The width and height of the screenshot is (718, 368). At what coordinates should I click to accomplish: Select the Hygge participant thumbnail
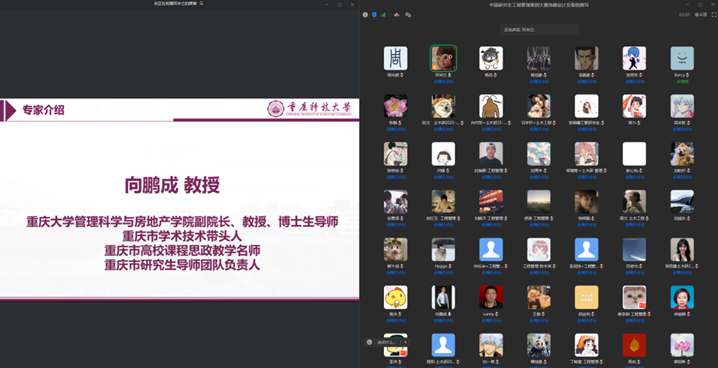[443, 249]
